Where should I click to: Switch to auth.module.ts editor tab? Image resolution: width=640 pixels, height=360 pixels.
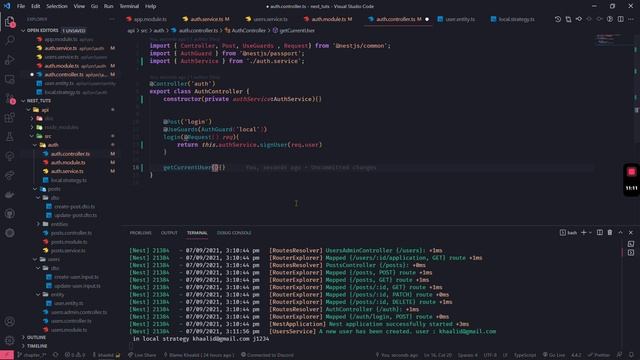click(x=329, y=19)
